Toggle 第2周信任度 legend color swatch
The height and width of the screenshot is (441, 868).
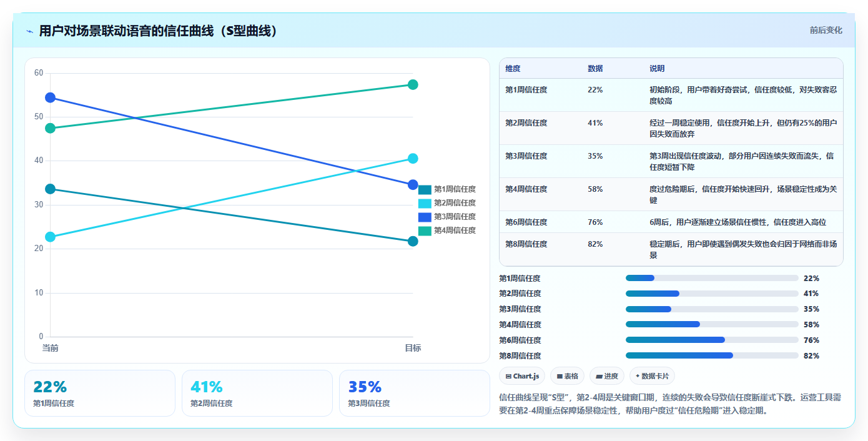(425, 203)
